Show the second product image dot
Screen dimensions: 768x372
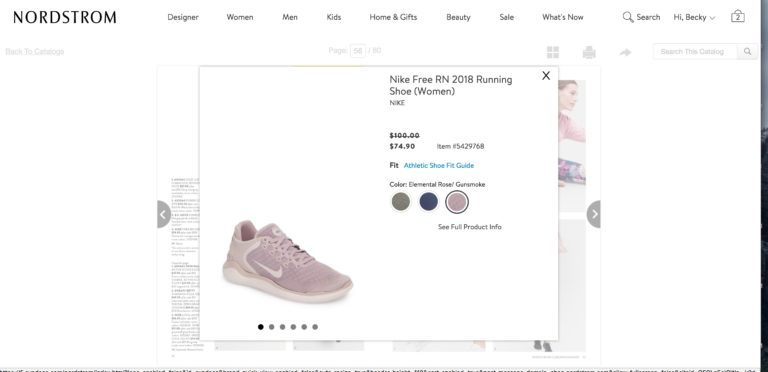272,327
